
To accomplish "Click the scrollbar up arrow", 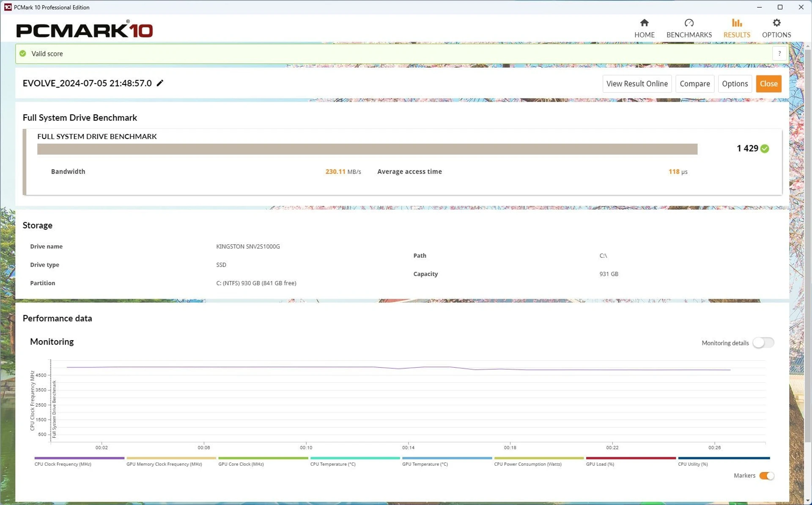I will pyautogui.click(x=808, y=46).
